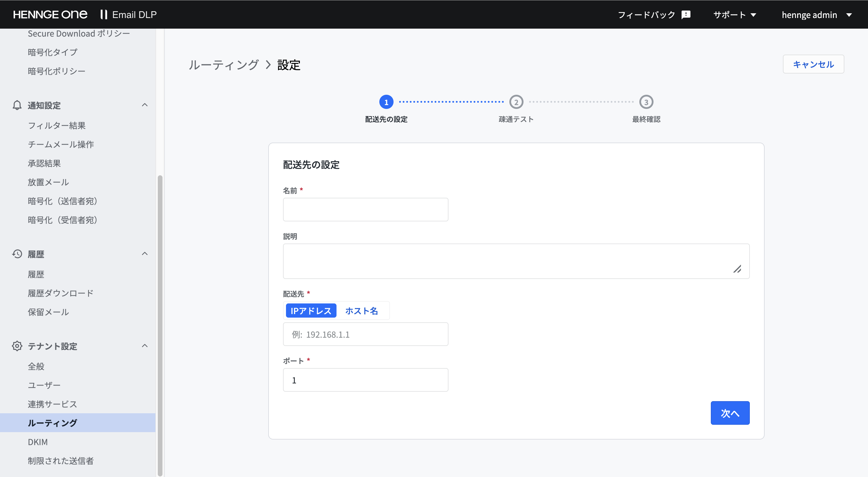This screenshot has height=477, width=868.
Task: Open Secure Download ポリシー in the sidebar
Action: (79, 34)
